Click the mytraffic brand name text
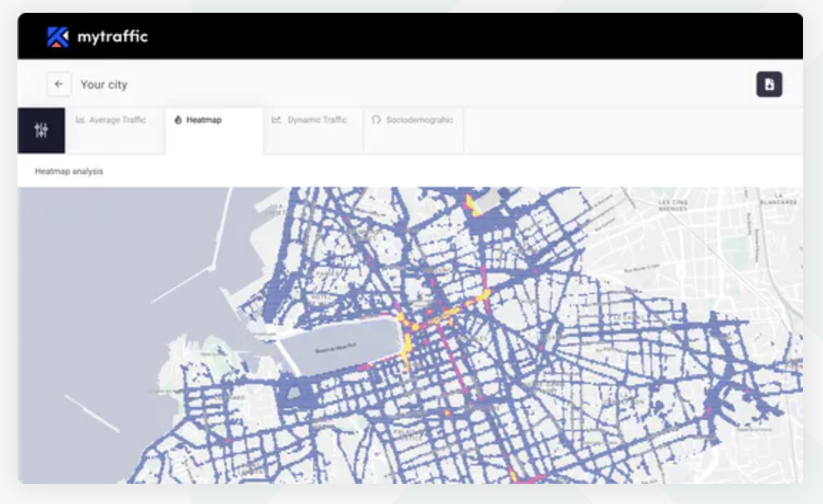 [x=112, y=36]
